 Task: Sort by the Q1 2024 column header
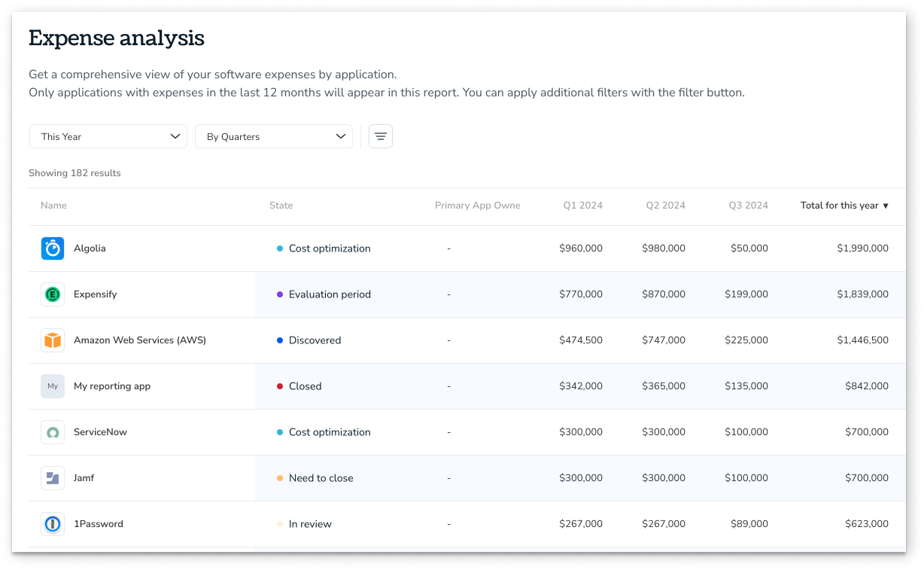tap(583, 206)
